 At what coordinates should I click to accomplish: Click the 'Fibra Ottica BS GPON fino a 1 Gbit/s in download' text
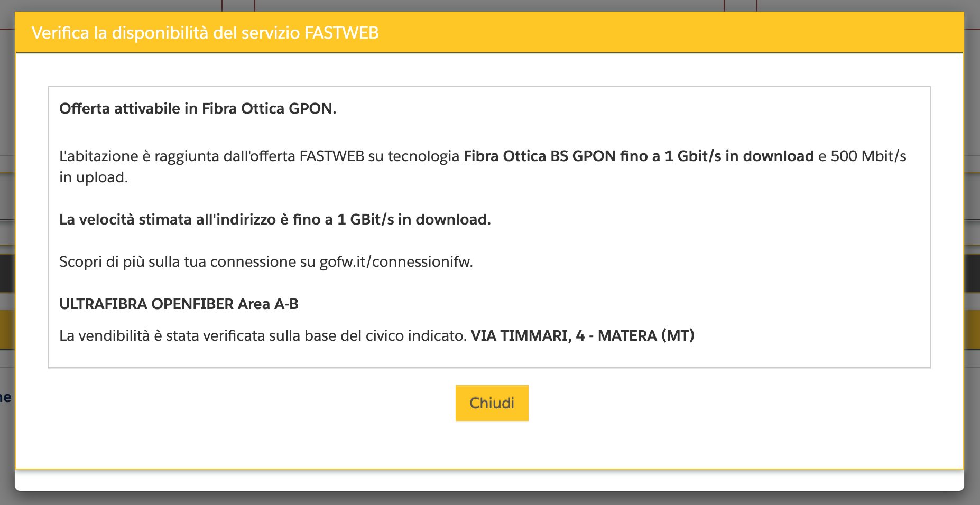pos(639,156)
